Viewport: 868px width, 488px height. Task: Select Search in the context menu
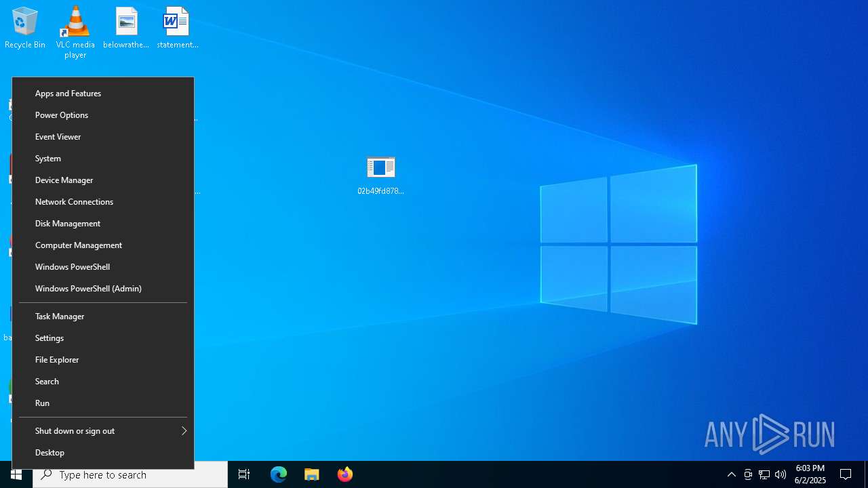[x=103, y=382]
